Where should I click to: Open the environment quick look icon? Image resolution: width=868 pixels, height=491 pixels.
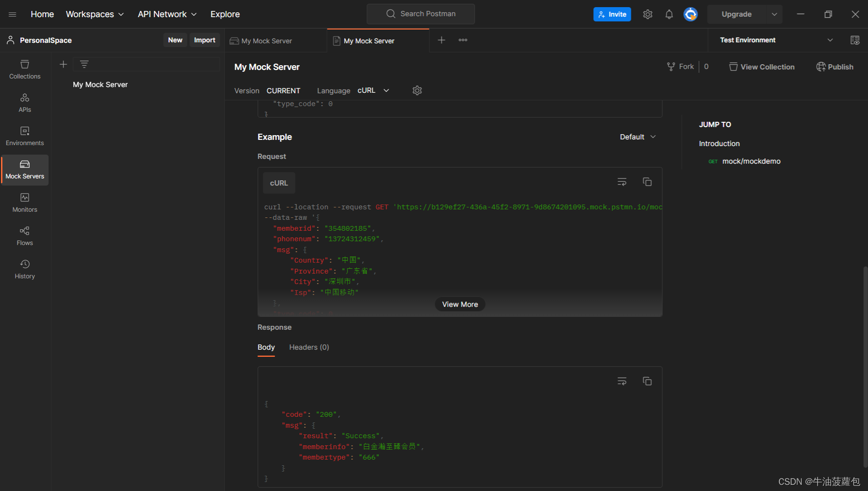tap(855, 40)
